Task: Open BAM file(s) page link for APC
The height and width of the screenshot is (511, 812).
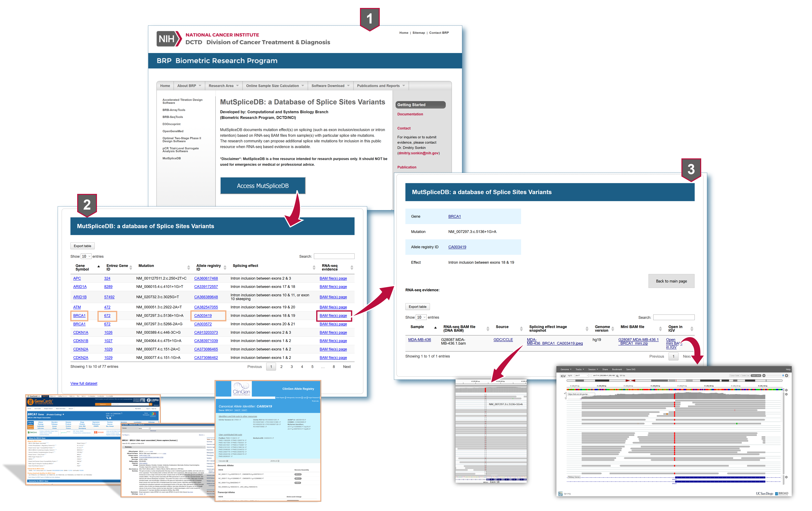Action: coord(333,278)
